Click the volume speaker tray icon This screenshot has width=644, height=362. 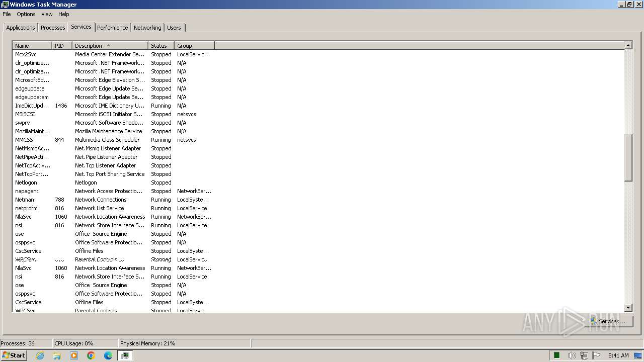[571, 355]
